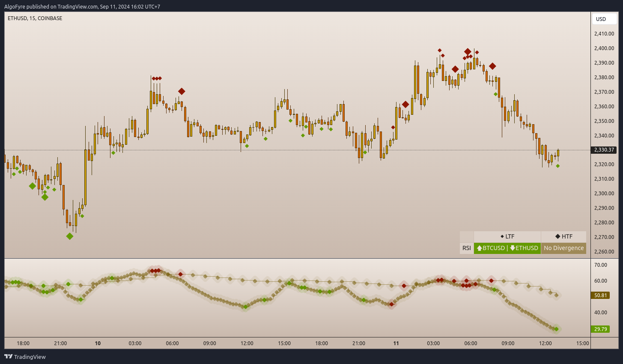The width and height of the screenshot is (623, 364).
Task: Click the 2,410.00 price axis label
Action: coord(604,34)
